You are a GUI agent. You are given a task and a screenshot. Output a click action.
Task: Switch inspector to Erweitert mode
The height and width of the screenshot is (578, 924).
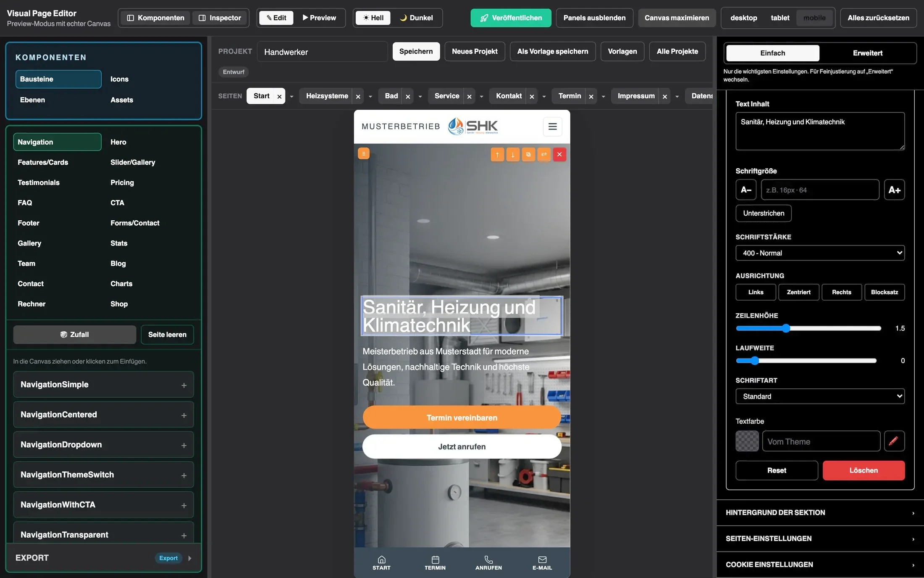867,53
